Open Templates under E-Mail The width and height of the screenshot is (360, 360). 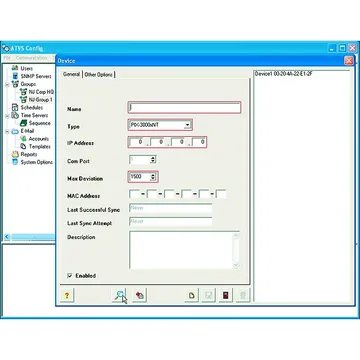[x=40, y=147]
